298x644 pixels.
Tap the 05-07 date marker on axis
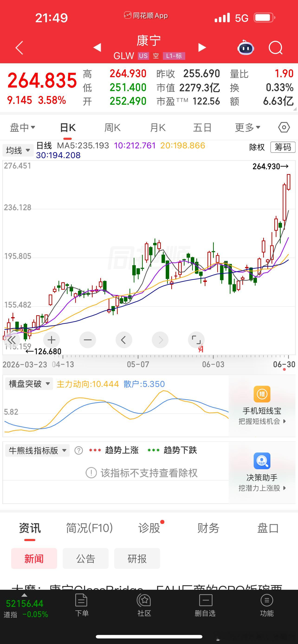coord(138,364)
